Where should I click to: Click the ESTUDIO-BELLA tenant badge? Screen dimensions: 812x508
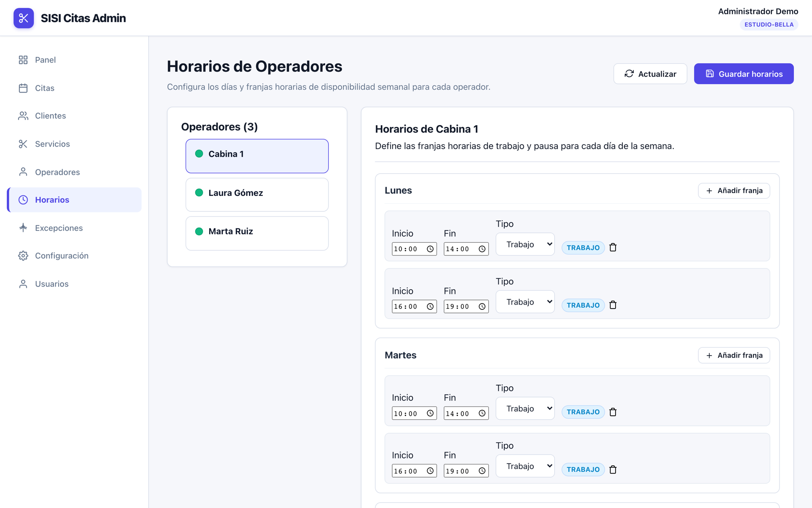(x=769, y=24)
